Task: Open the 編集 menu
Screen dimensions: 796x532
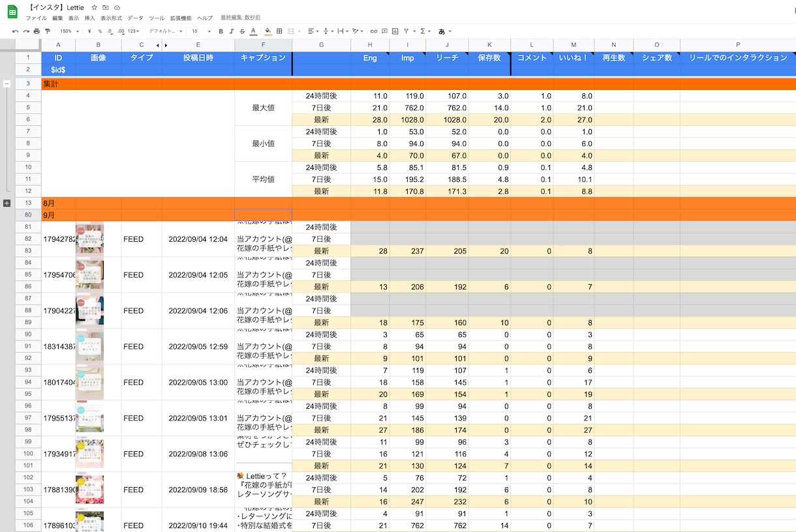Action: pyautogui.click(x=57, y=18)
